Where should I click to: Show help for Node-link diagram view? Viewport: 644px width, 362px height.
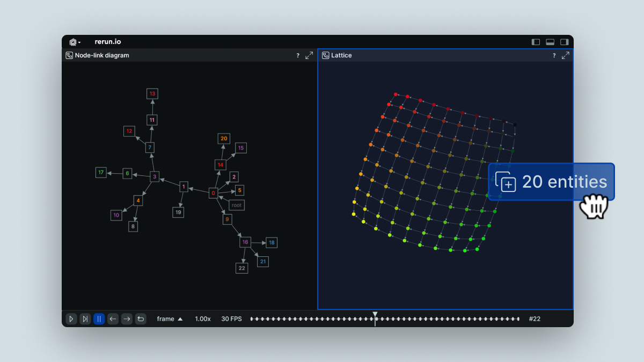click(x=298, y=55)
